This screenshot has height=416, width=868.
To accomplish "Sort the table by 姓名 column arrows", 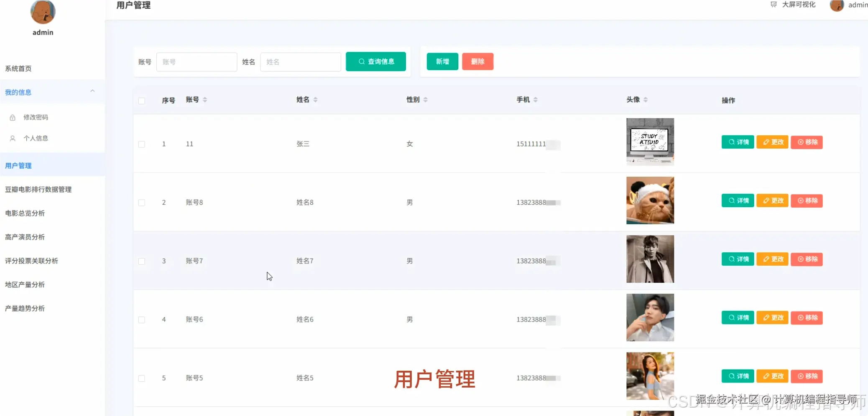I will [315, 100].
